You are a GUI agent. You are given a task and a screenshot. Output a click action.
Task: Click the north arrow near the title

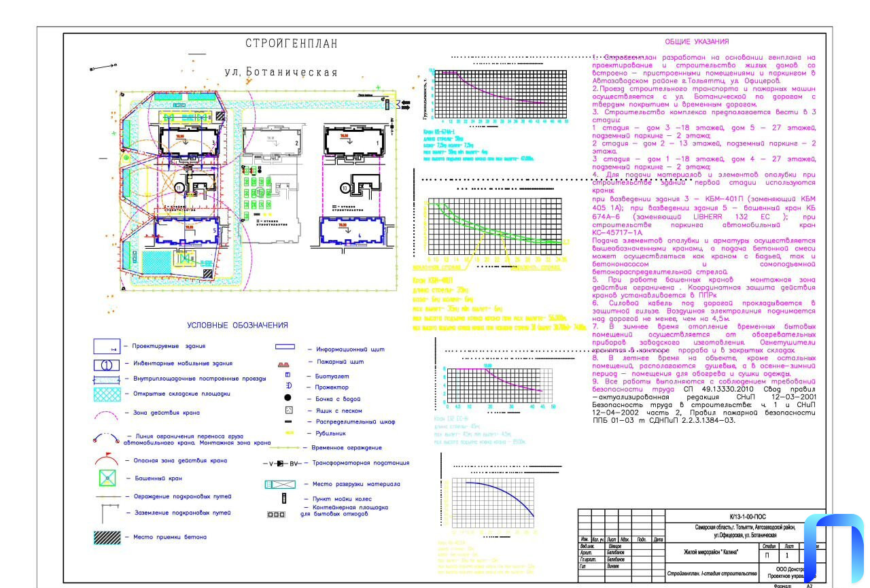click(x=104, y=67)
